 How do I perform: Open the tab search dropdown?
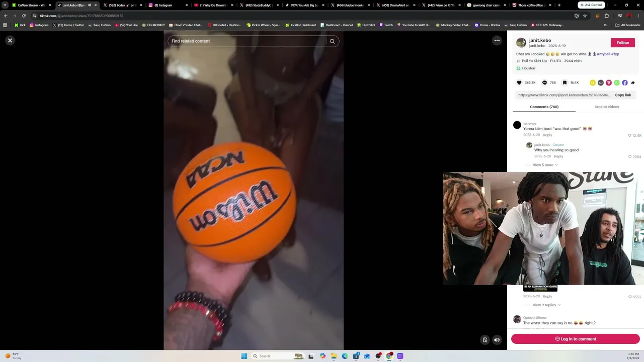pos(5,5)
